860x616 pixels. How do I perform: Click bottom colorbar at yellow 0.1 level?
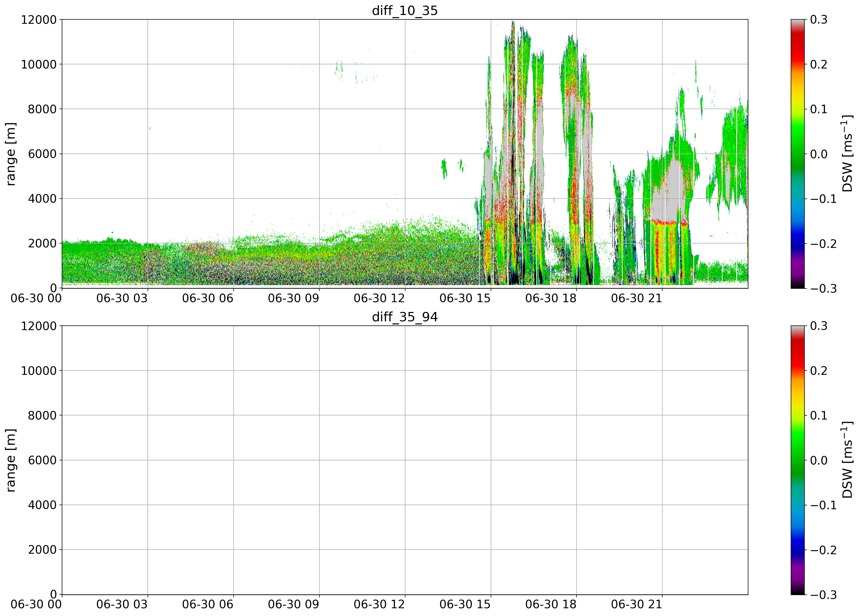coord(798,415)
